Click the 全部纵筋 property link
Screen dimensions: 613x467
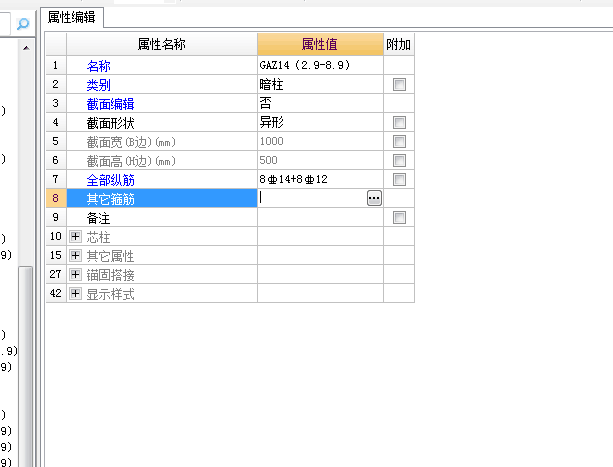(x=111, y=180)
